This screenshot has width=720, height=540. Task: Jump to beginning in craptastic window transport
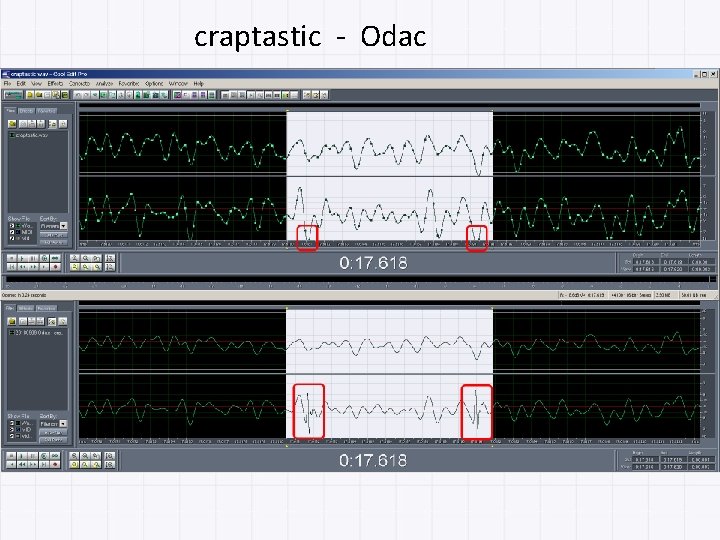click(12, 267)
